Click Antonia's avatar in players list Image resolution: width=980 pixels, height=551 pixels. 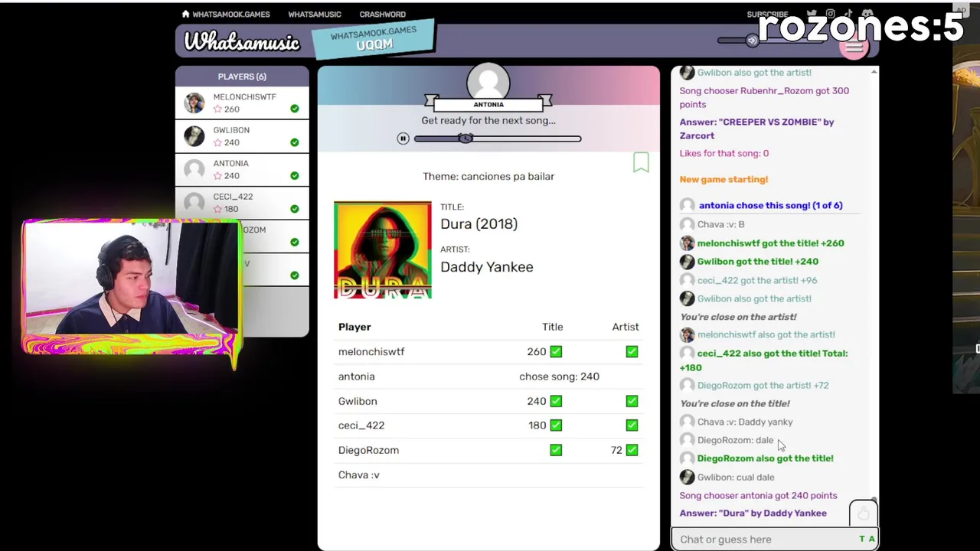pos(194,169)
